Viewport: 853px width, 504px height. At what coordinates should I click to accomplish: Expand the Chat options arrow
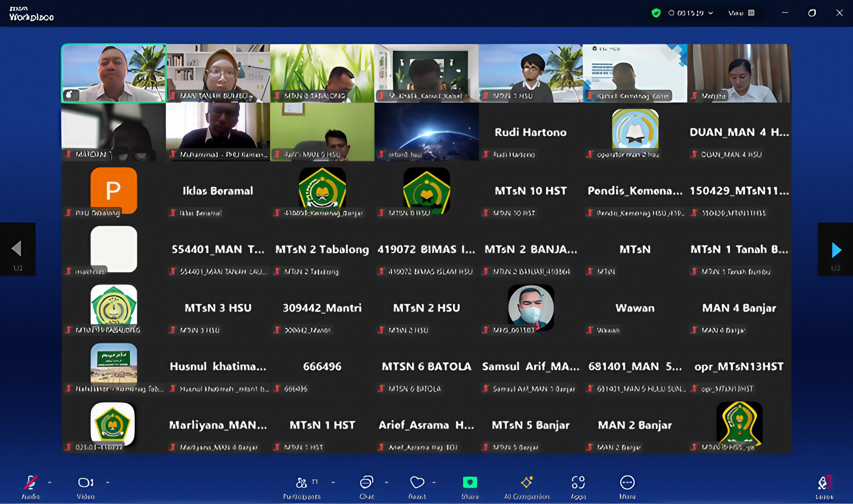tap(387, 482)
